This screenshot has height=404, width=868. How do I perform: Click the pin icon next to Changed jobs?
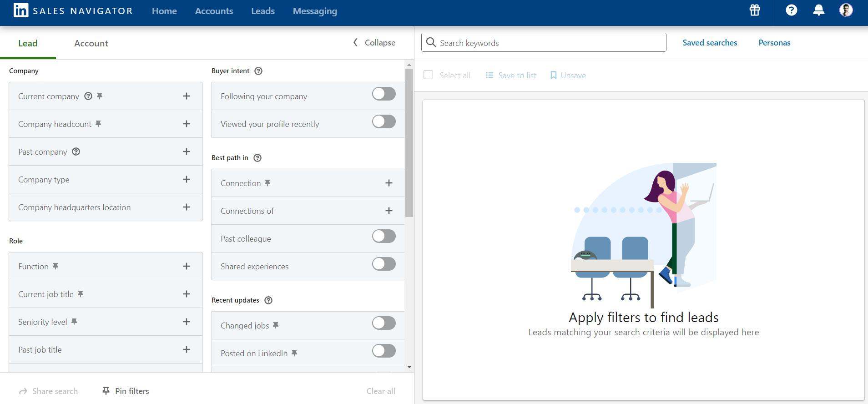[x=276, y=325]
